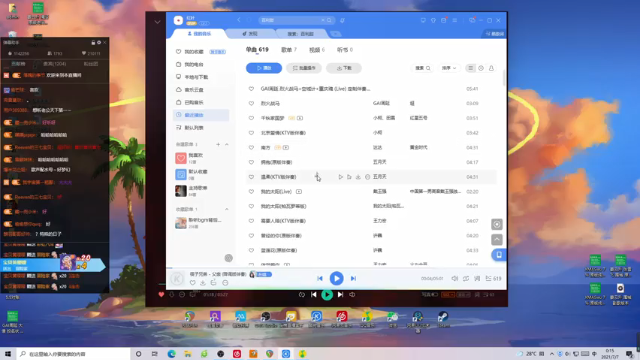Open the more options circle icon under the current song

coord(225,282)
